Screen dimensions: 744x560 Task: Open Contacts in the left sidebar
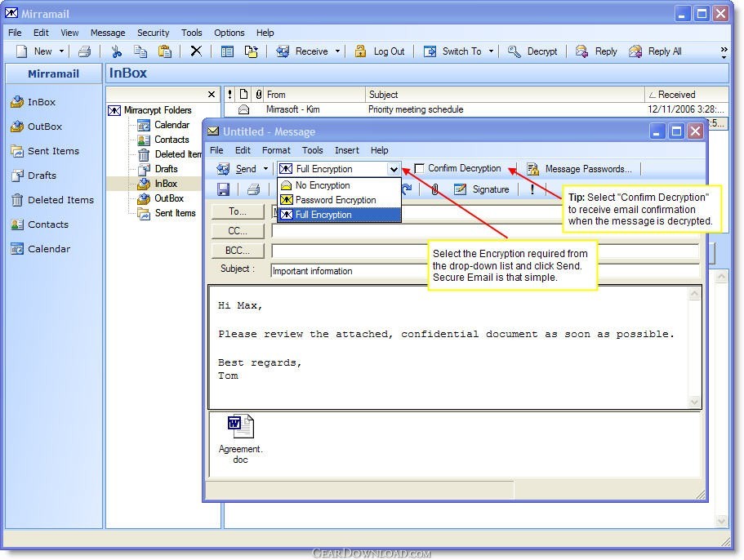(x=39, y=224)
